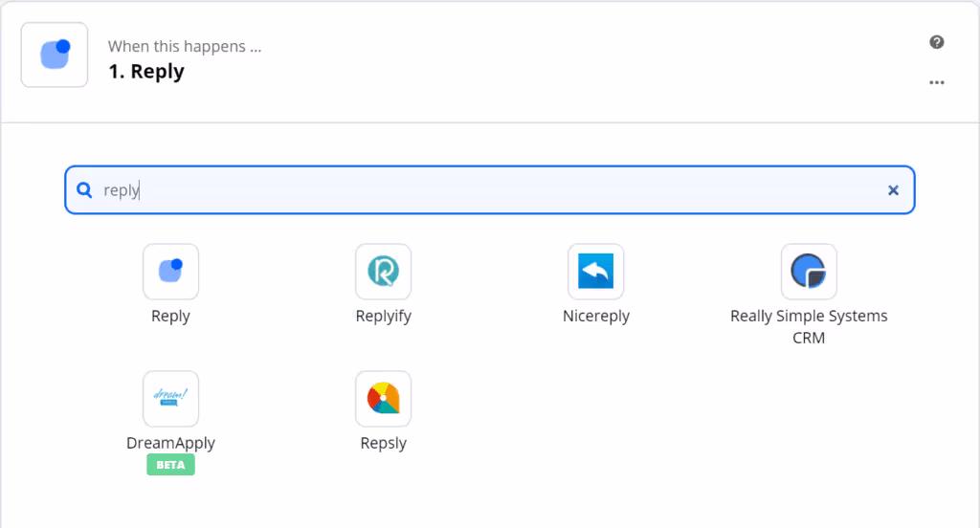Choose the Replyify app icon
Screen dimensions: 980x528
(x=383, y=272)
